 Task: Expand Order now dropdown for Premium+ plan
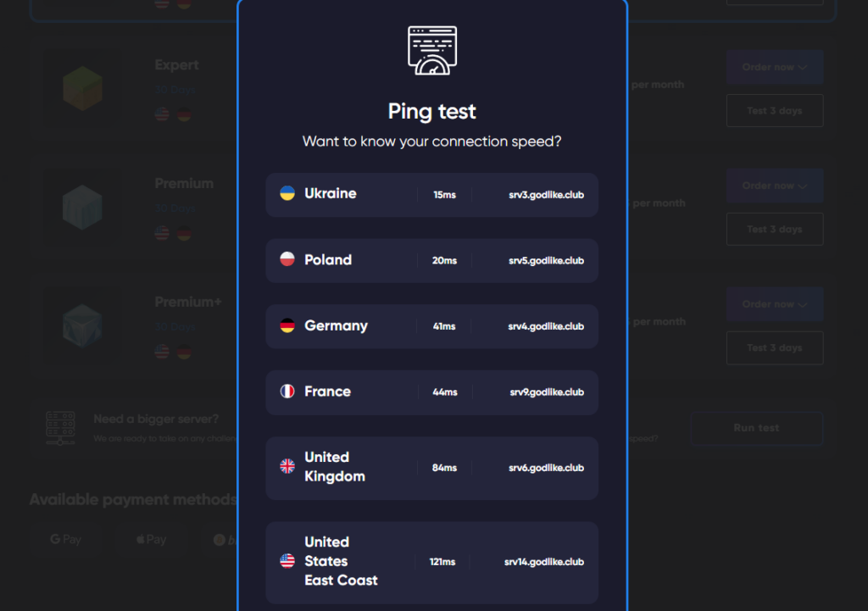(x=774, y=304)
